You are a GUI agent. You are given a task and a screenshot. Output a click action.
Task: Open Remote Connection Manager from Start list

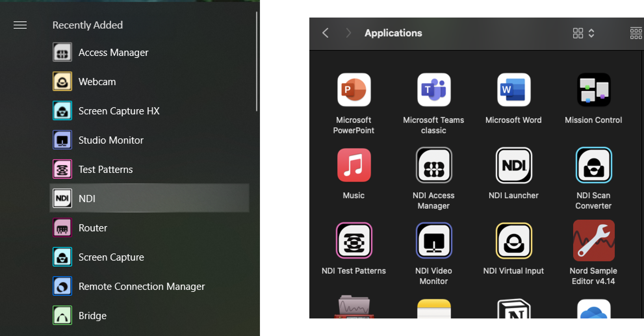coord(142,286)
